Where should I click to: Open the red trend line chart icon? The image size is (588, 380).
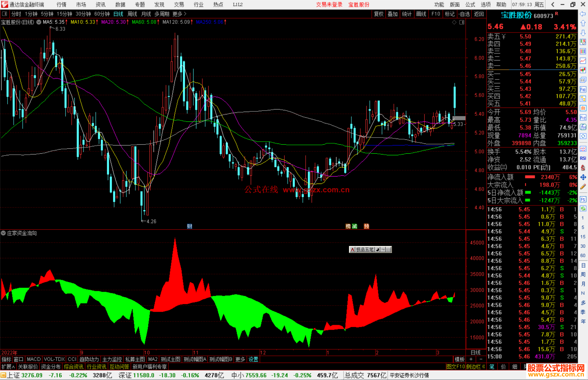583,61
